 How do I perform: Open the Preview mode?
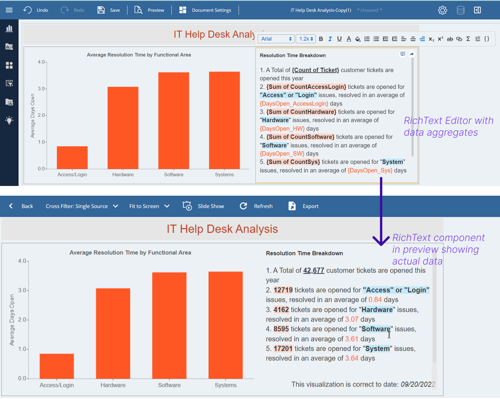pos(149,10)
